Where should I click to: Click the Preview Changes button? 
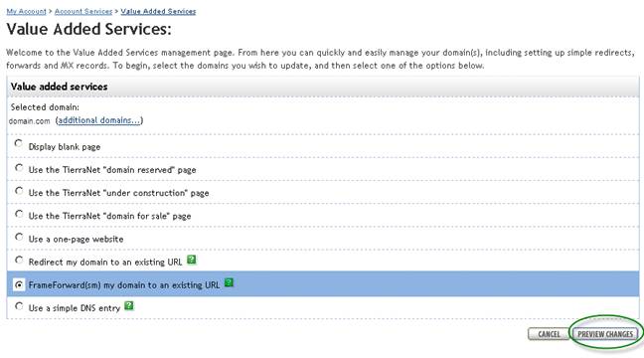coord(605,334)
